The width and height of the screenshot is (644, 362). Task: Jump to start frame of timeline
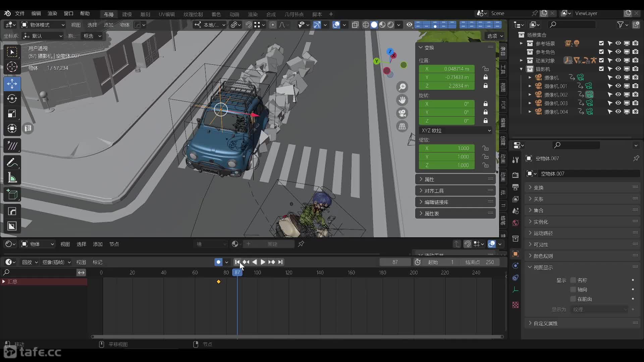tap(237, 262)
